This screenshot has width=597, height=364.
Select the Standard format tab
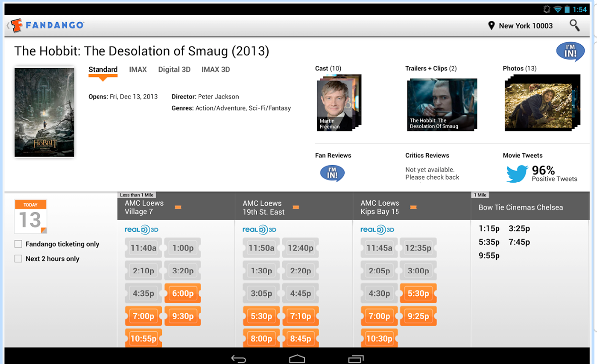103,70
